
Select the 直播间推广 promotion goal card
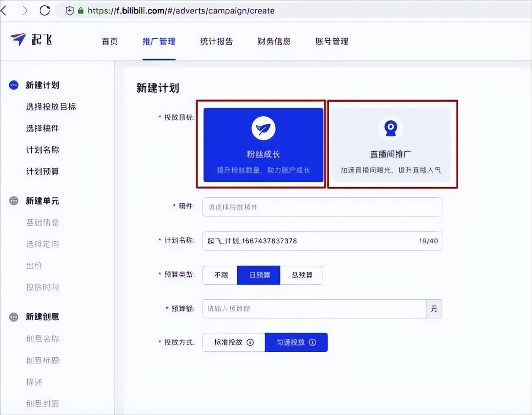(x=391, y=145)
